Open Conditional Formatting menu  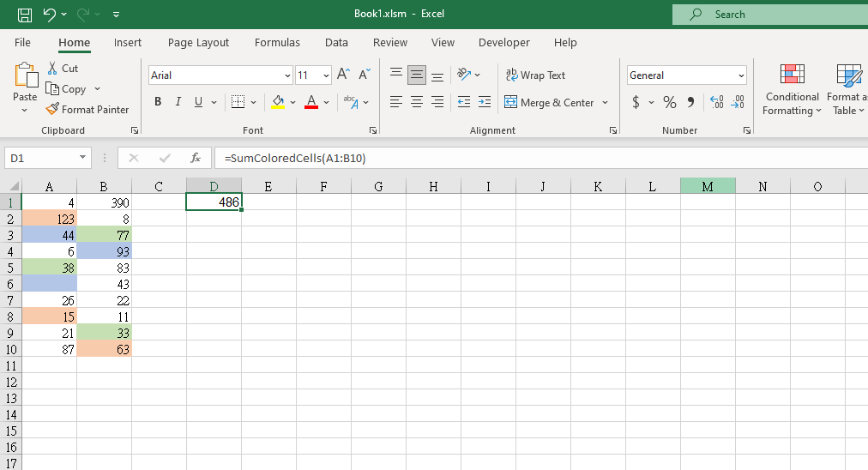tap(792, 90)
